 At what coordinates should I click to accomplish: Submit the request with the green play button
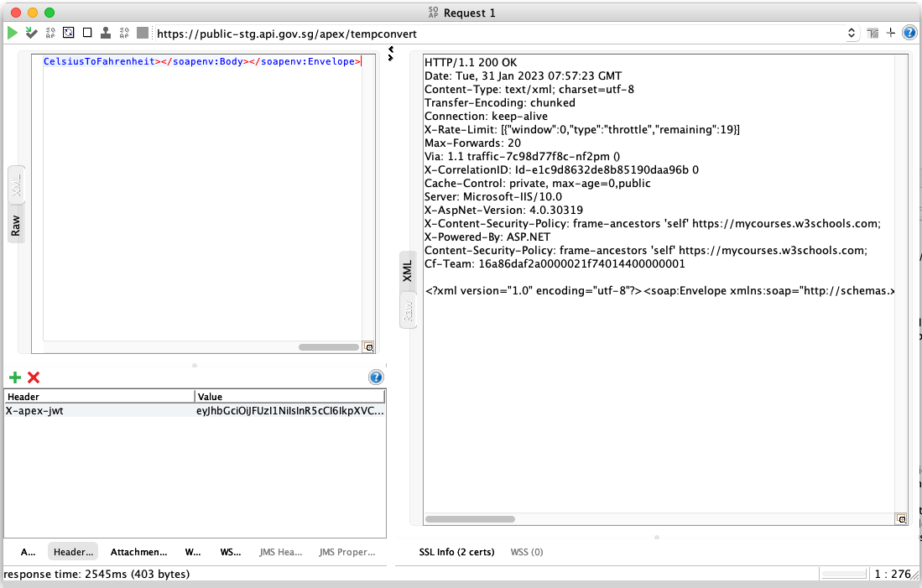click(13, 33)
